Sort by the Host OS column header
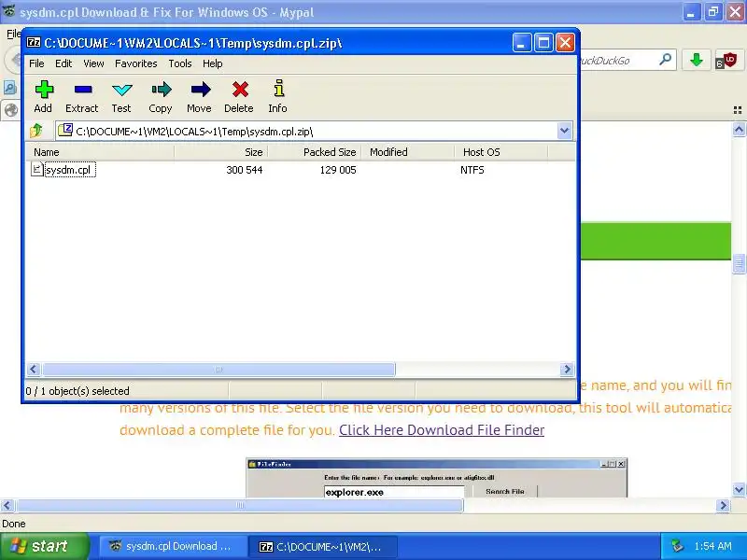The image size is (747, 560). click(x=501, y=152)
